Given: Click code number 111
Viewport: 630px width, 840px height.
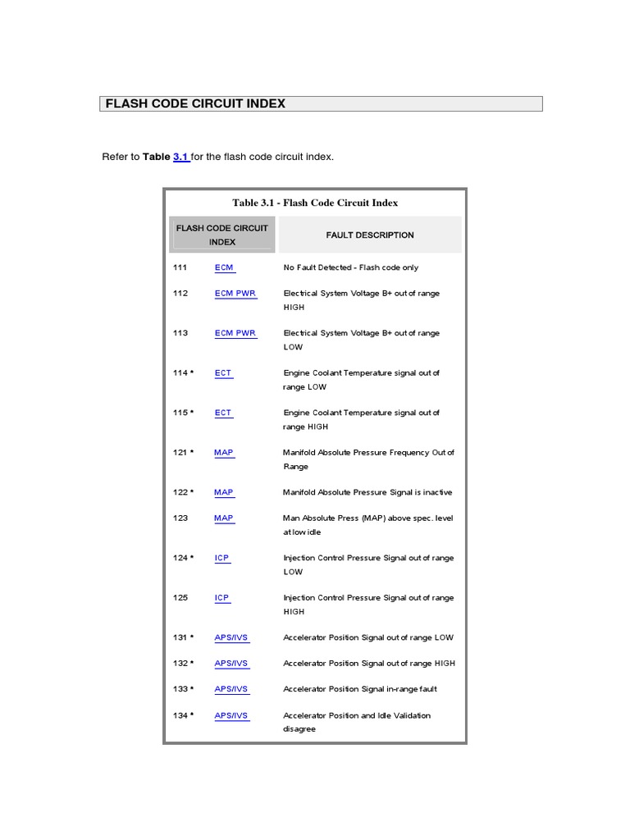Looking at the screenshot, I should tap(180, 267).
